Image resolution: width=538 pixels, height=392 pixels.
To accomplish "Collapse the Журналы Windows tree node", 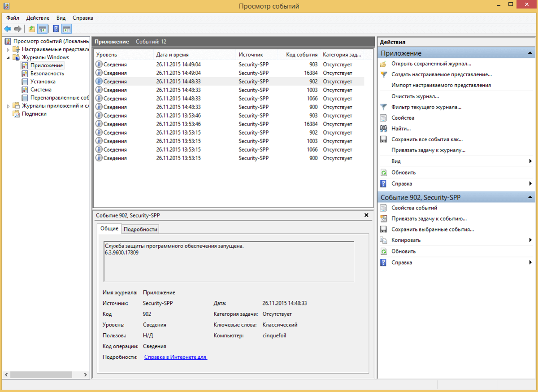I will coord(8,57).
